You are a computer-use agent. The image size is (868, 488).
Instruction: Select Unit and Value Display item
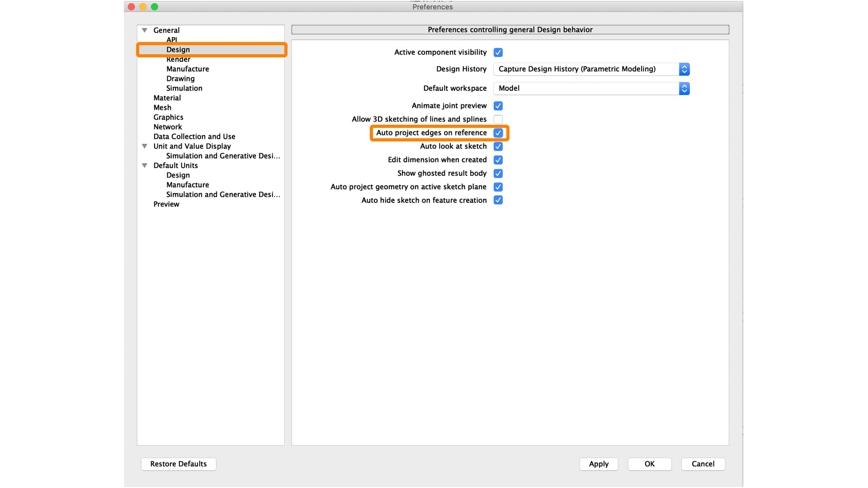[192, 146]
